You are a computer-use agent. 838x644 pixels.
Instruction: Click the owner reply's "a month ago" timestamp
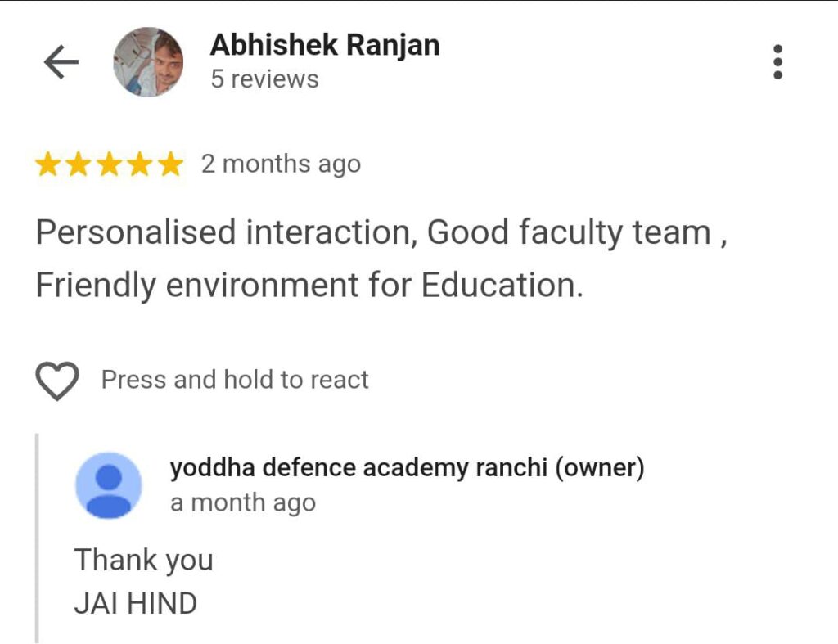(x=242, y=502)
